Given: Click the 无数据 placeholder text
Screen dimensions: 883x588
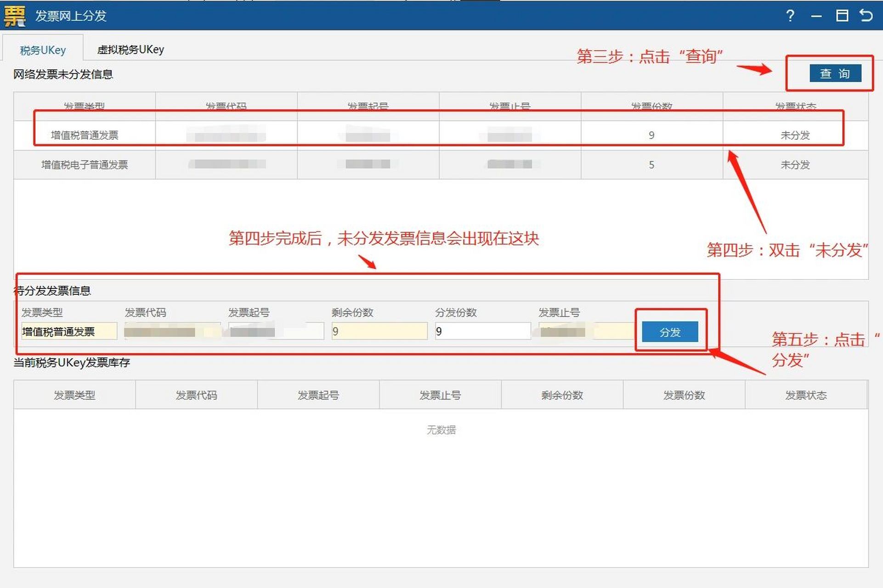Looking at the screenshot, I should [x=441, y=430].
